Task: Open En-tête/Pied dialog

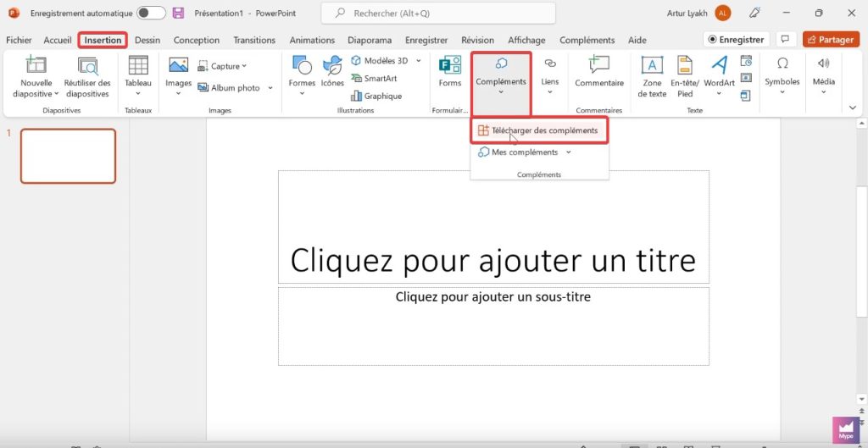Action: point(685,77)
